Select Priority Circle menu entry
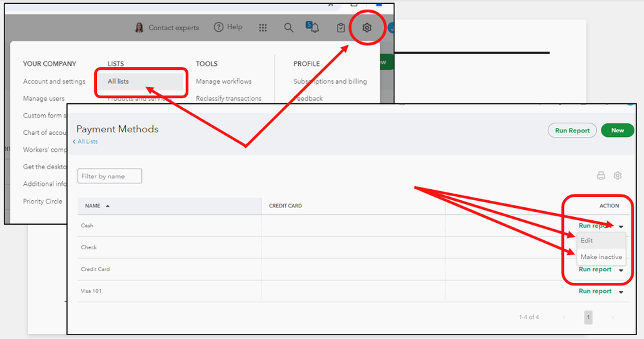Image resolution: width=644 pixels, height=339 pixels. pos(43,201)
